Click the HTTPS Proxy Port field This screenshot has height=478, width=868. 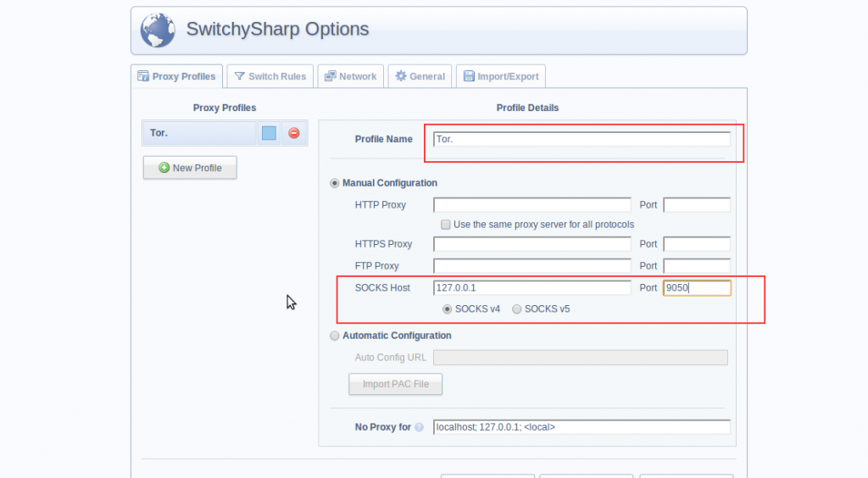(697, 244)
